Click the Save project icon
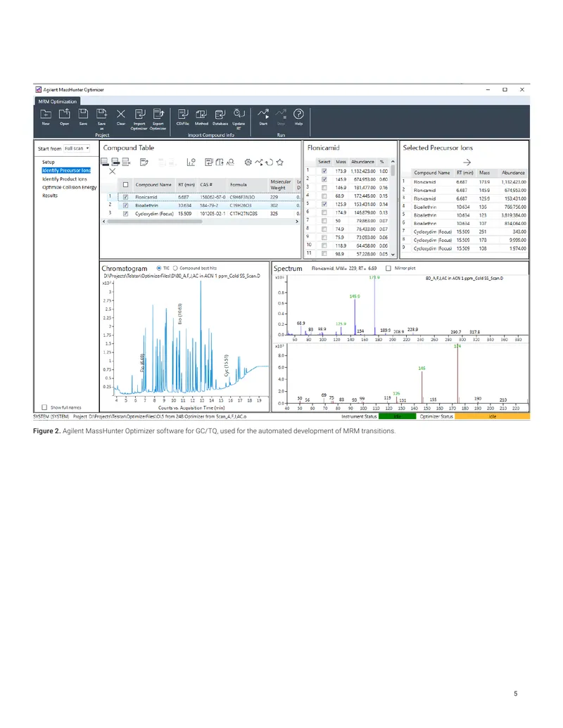 [83, 114]
